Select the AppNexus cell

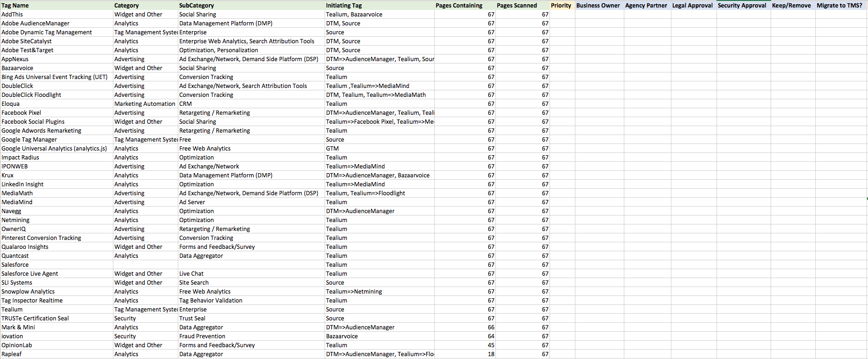pyautogui.click(x=56, y=59)
